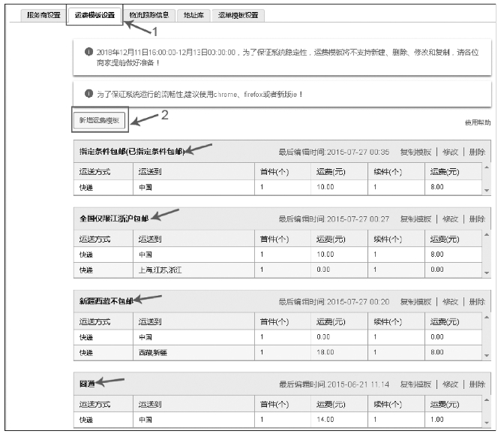Viewport: 504px width, 440px height.
Task: Click the 18.00 freight value
Action: (x=325, y=352)
